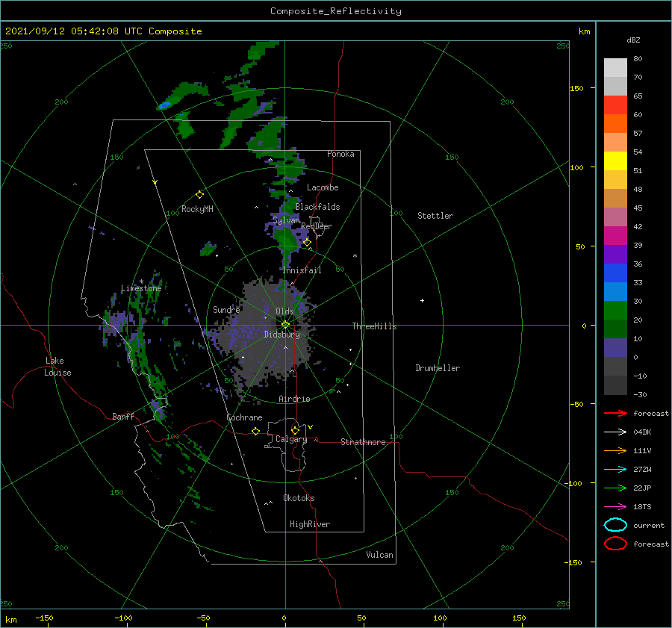
Task: Click the cyan 27ZW arrow icon
Action: tap(615, 470)
